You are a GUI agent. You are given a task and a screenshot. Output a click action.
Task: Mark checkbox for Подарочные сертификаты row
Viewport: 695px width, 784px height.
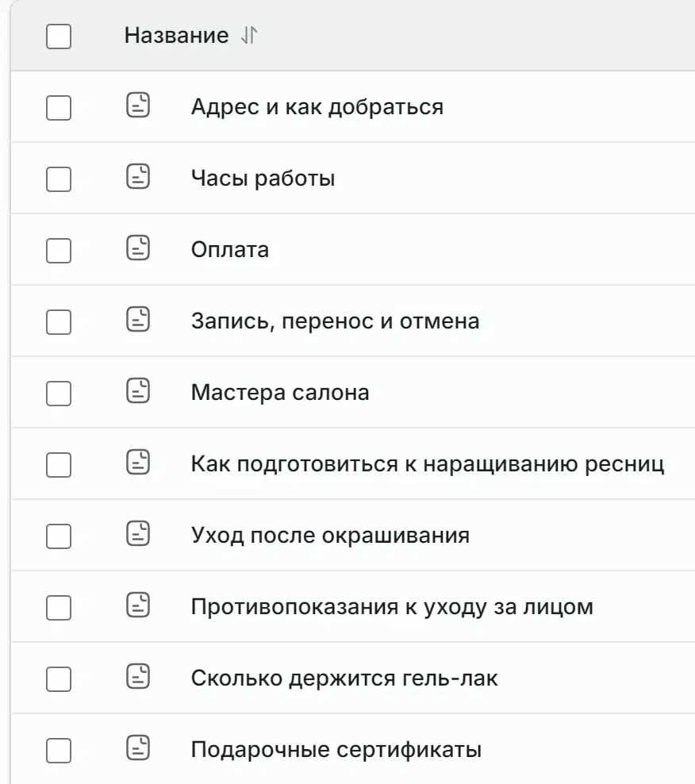point(59,751)
